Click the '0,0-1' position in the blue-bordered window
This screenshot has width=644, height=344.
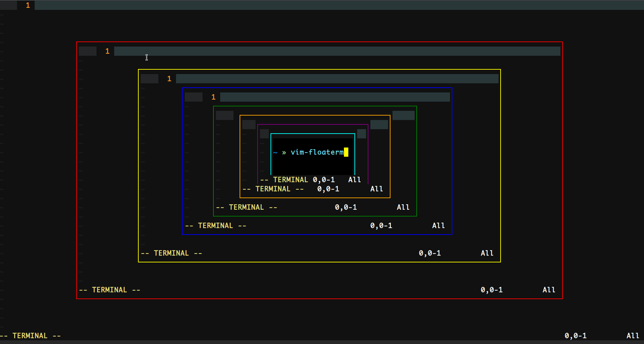pyautogui.click(x=381, y=226)
